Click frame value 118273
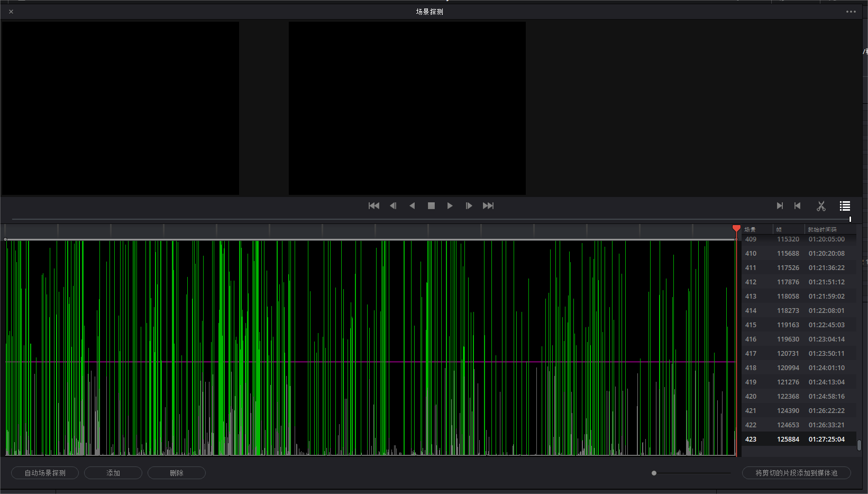The height and width of the screenshot is (494, 868). pyautogui.click(x=788, y=311)
